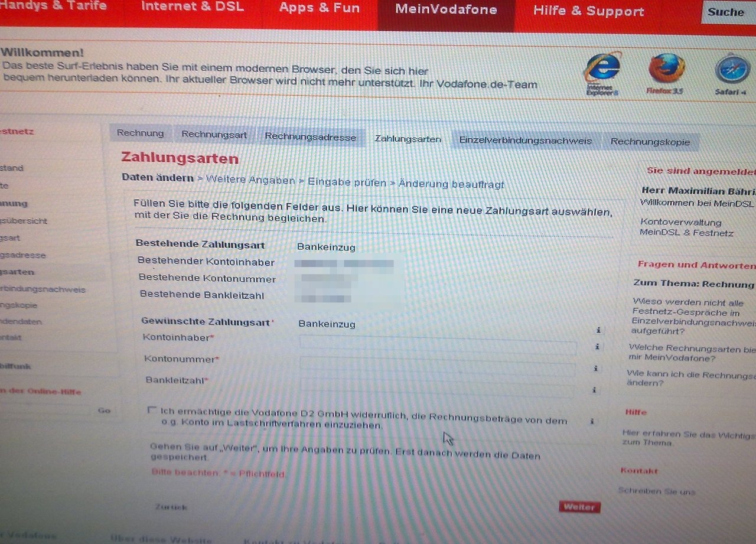Click the red Weiter button

click(579, 507)
